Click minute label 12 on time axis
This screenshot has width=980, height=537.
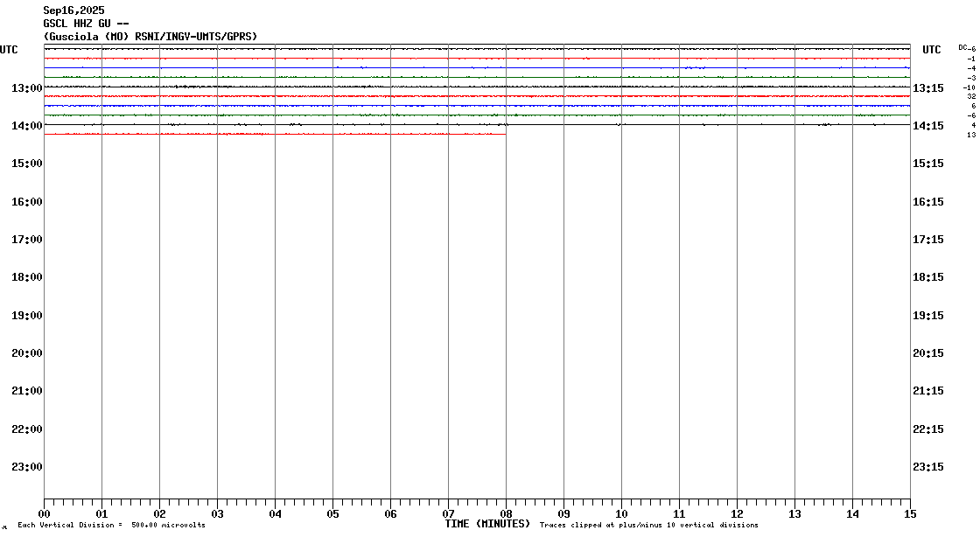pos(737,514)
